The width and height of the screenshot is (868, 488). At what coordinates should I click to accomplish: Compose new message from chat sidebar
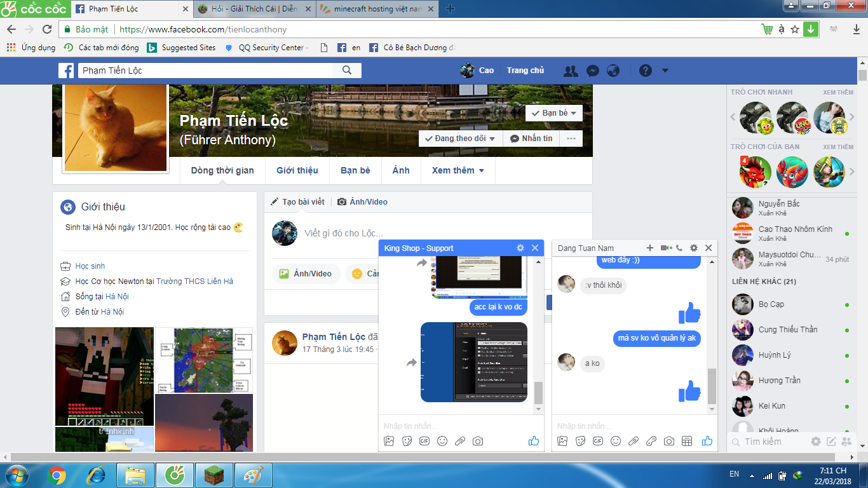pos(831,442)
